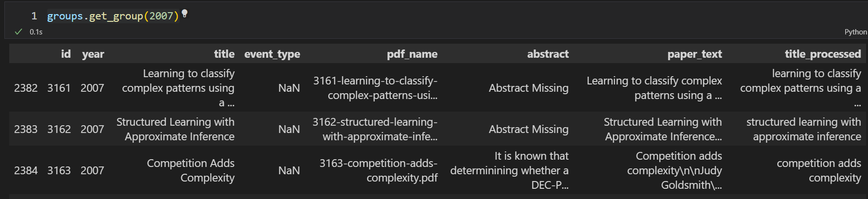Click the 'year' column header
Screen dimensions: 868x199
(x=93, y=54)
